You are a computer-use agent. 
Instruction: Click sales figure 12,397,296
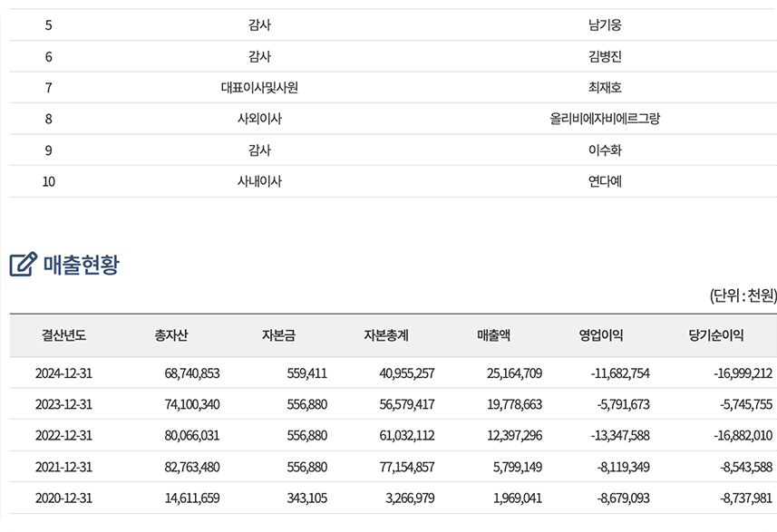tap(515, 435)
